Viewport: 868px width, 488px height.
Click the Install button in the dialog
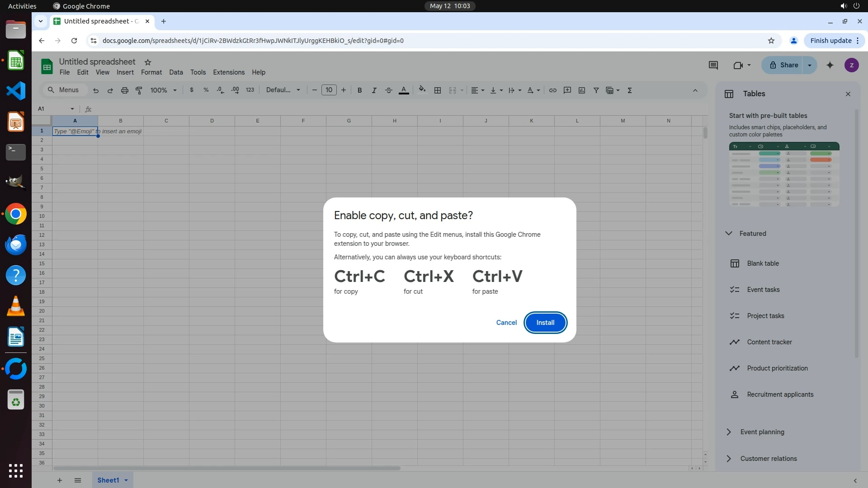545,323
